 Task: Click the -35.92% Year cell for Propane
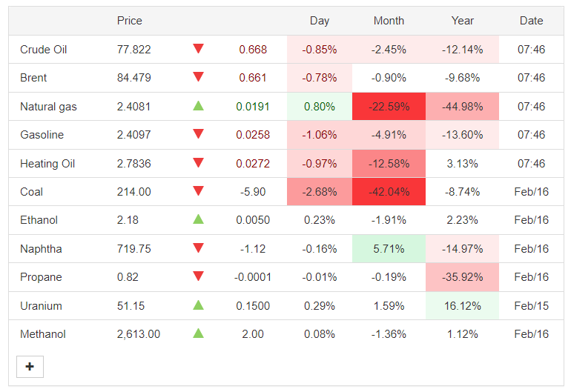pos(463,277)
